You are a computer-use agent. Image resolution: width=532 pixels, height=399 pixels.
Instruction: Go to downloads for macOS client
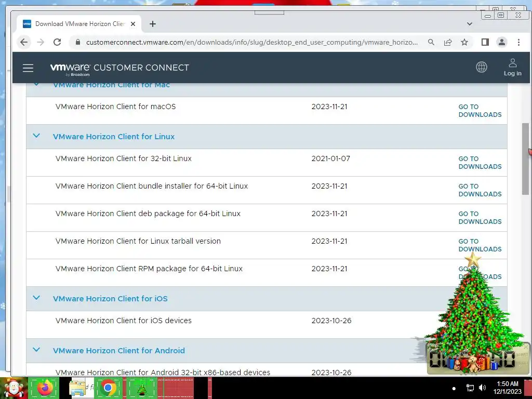(480, 111)
